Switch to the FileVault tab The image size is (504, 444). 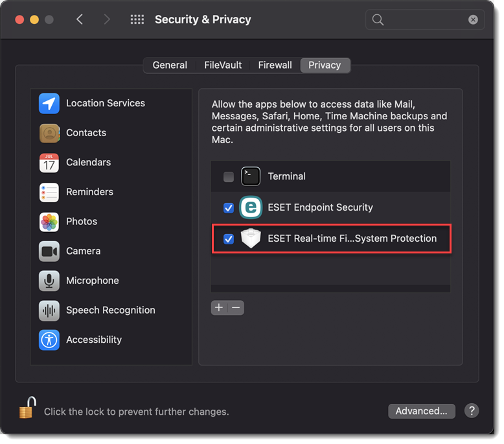223,65
